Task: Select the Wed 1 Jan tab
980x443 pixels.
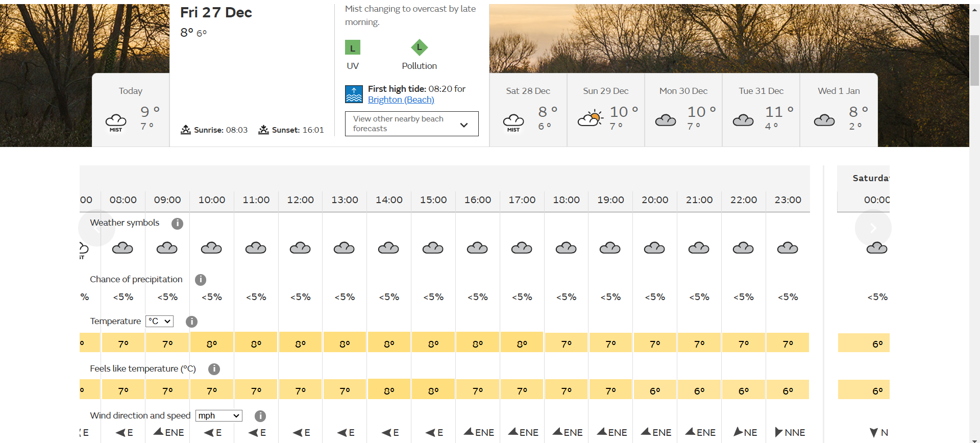Action: [839, 110]
